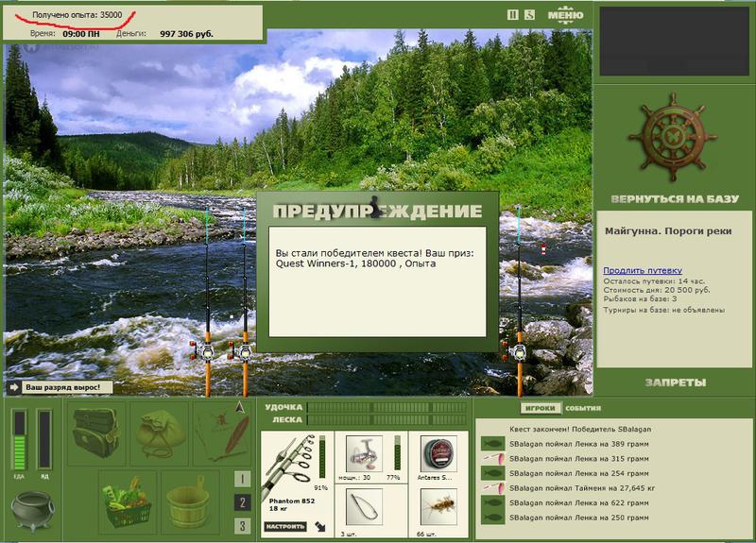Click the insect bait icon labeled 66 шт.
This screenshot has width=756, height=543.
coord(438,507)
